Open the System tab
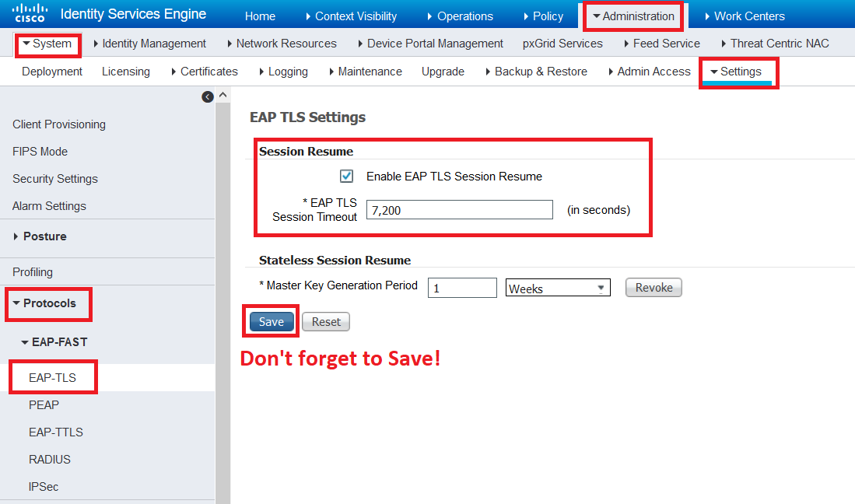855x504 pixels. pos(47,44)
